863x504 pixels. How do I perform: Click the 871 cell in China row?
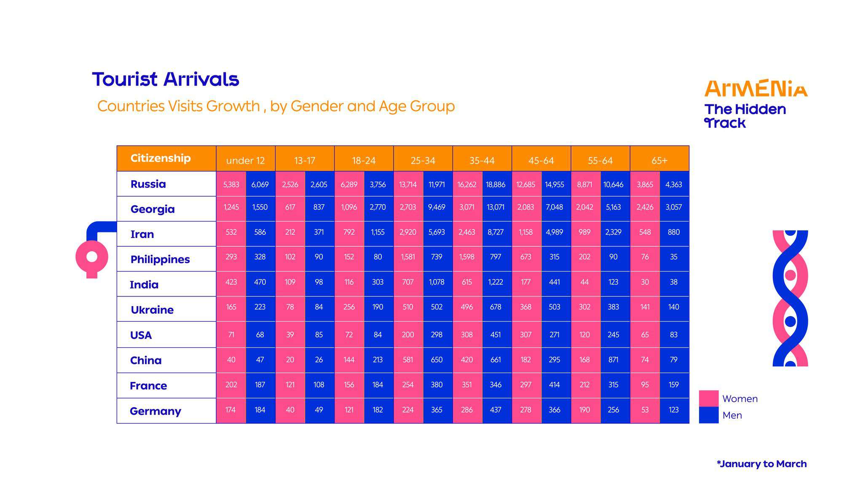tap(613, 360)
